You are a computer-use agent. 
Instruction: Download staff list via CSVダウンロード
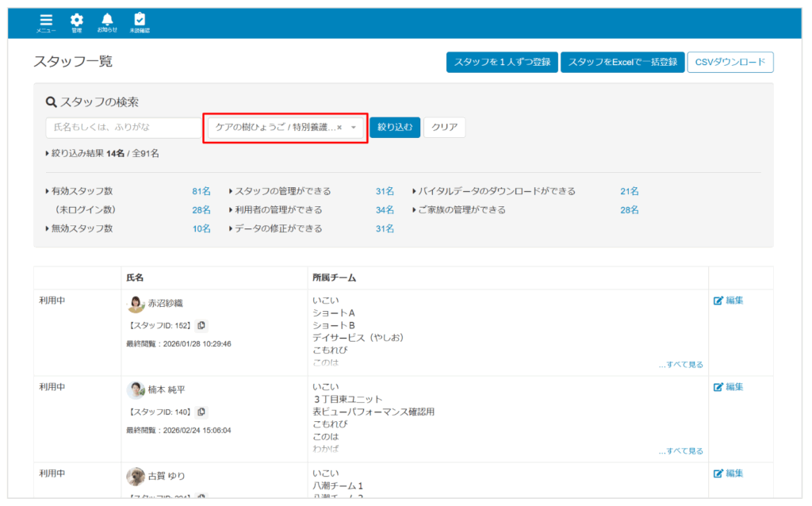click(730, 63)
